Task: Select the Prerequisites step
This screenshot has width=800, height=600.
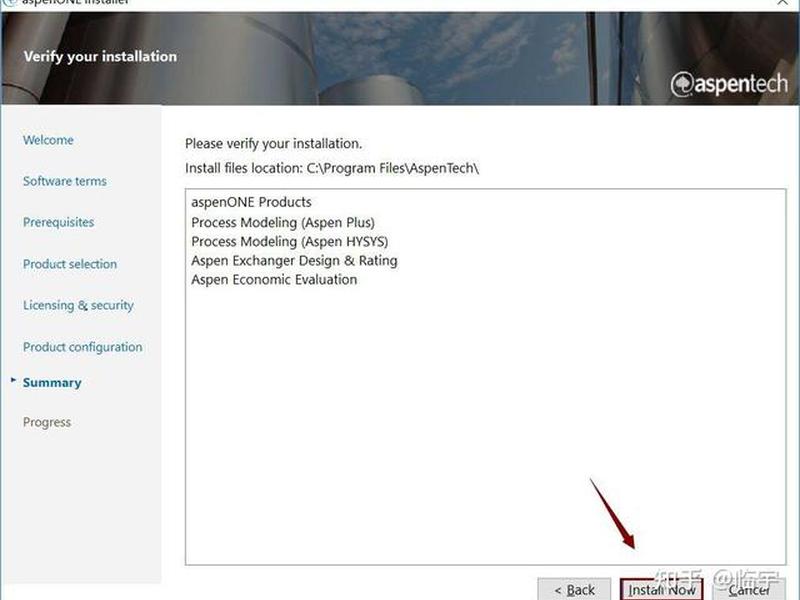Action: (x=59, y=222)
